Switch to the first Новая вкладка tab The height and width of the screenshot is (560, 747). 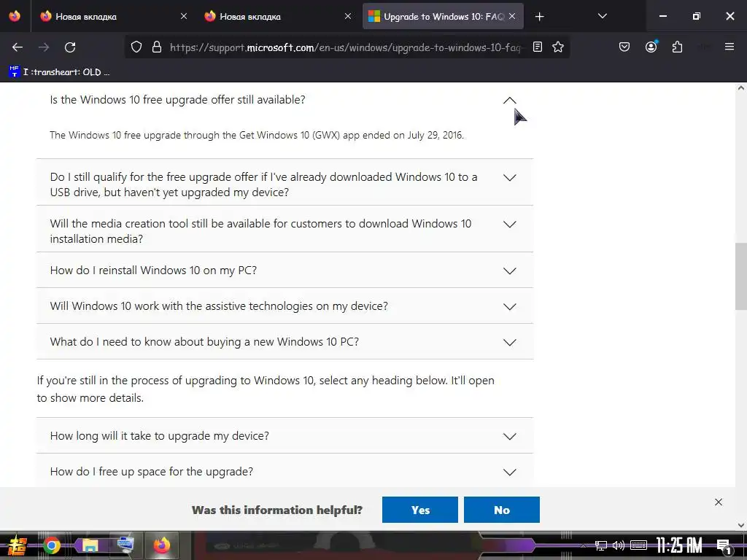coord(113,17)
